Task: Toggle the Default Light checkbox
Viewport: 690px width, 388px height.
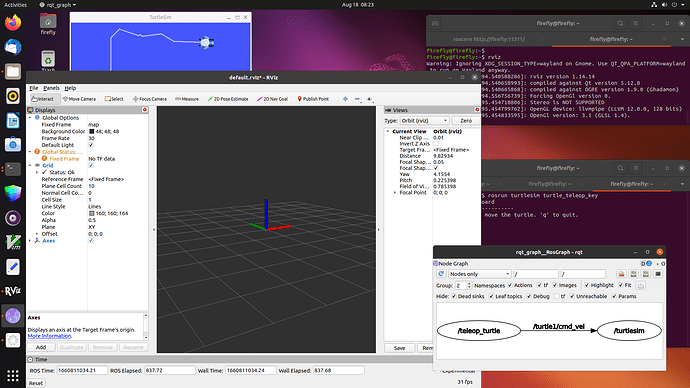Action: point(91,145)
